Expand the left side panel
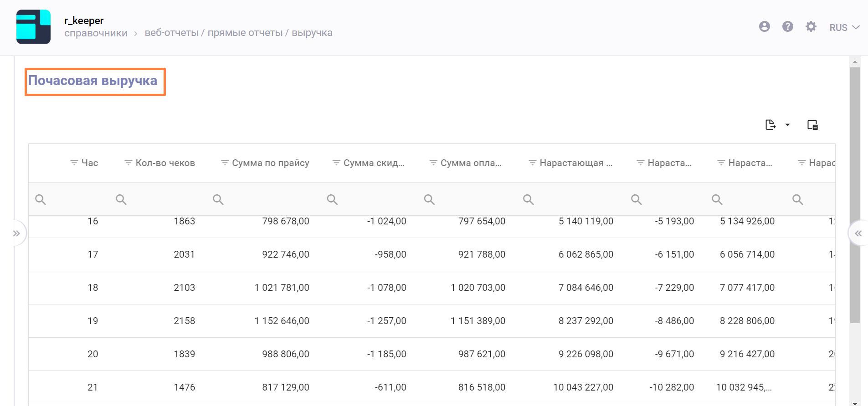868x406 pixels. click(16, 233)
